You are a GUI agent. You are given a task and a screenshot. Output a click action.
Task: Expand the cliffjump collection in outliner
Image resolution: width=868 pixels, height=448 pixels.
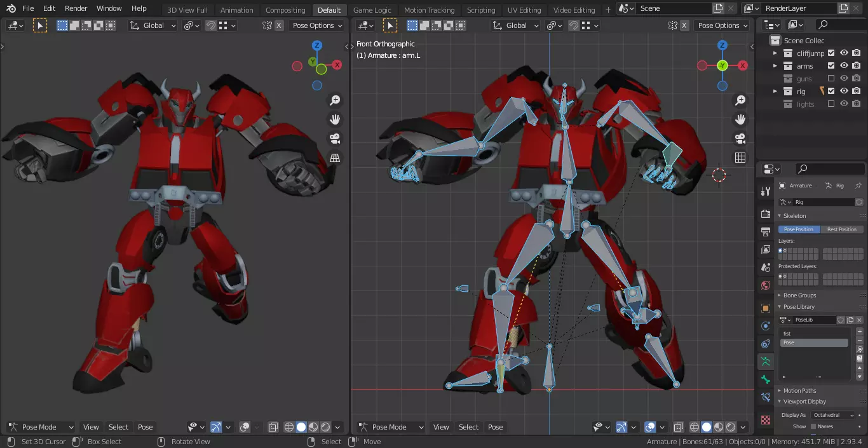tap(775, 53)
